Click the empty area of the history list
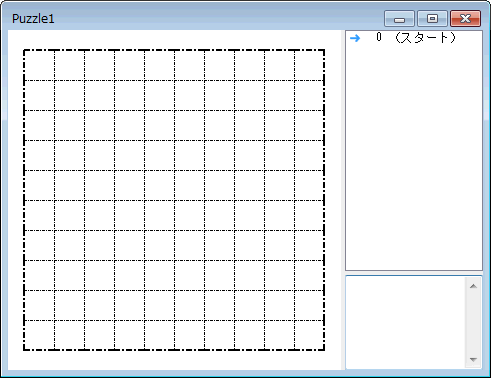 pyautogui.click(x=414, y=157)
